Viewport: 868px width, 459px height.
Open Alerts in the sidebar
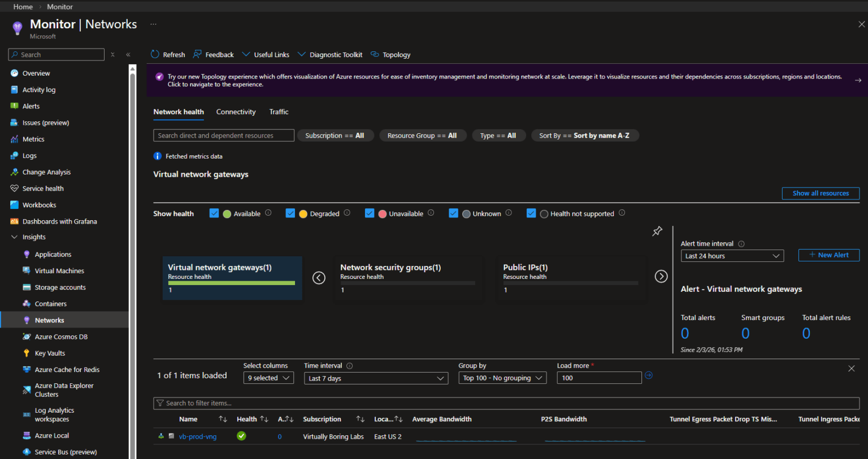click(x=31, y=106)
